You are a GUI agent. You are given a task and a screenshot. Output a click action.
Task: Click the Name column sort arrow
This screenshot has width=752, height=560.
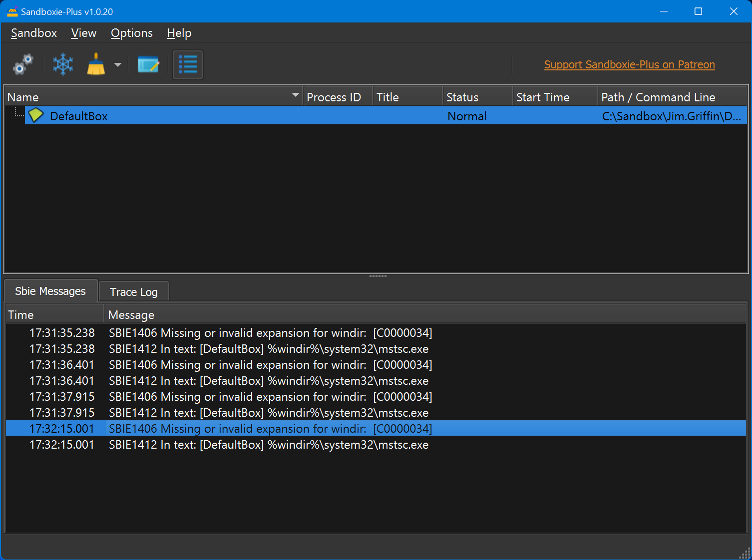[x=296, y=95]
